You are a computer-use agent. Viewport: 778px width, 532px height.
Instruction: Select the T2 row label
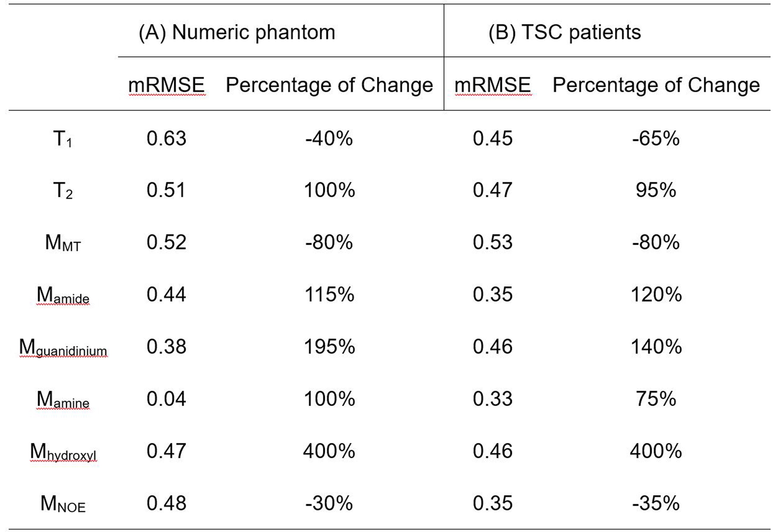point(63,191)
